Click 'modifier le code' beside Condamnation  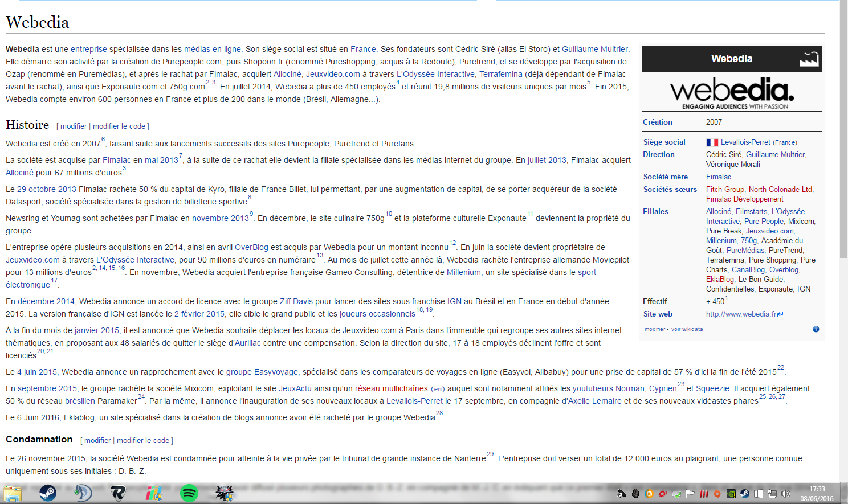tap(143, 441)
